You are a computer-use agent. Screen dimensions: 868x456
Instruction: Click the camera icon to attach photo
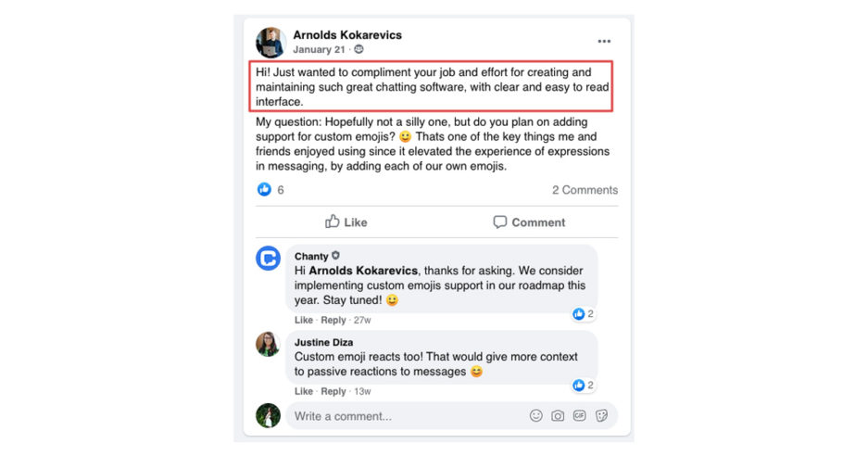click(558, 416)
